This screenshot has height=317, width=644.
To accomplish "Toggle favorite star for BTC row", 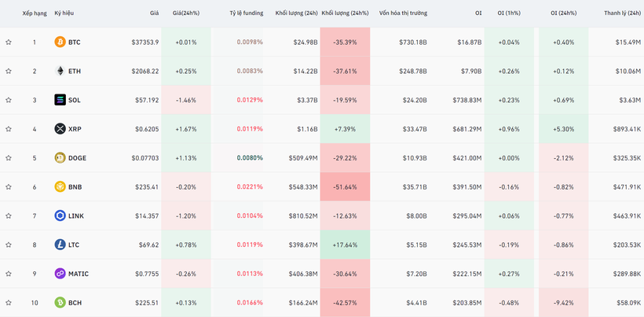I will pos(9,42).
